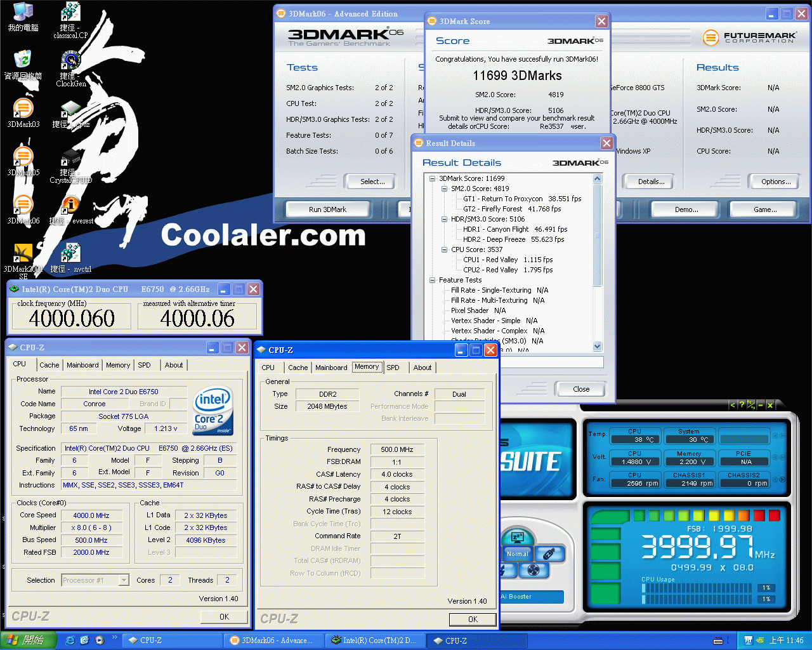Image resolution: width=812 pixels, height=650 pixels.
Task: Switch to Mainboard tab in left CPU-Z window
Action: [82, 365]
